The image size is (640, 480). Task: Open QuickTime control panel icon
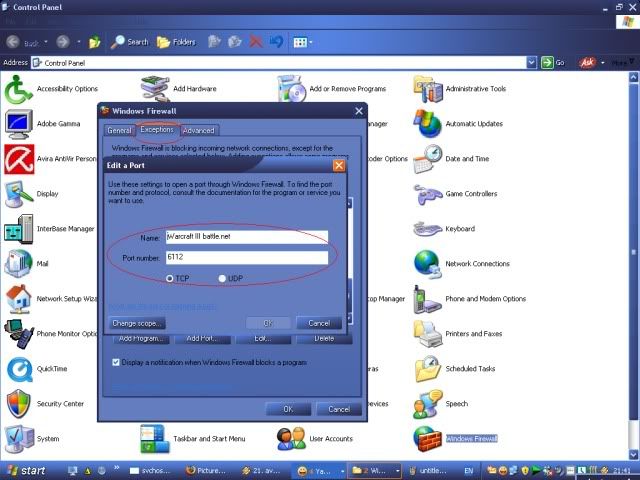click(x=19, y=369)
